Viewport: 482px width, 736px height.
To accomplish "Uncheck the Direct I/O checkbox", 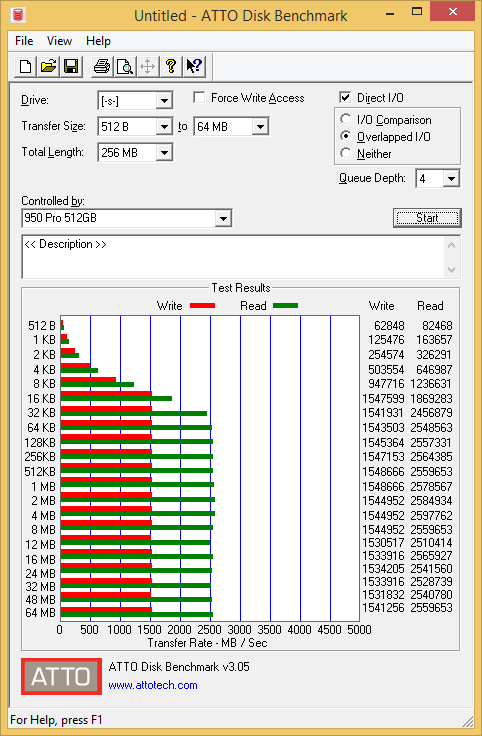I will pos(345,97).
